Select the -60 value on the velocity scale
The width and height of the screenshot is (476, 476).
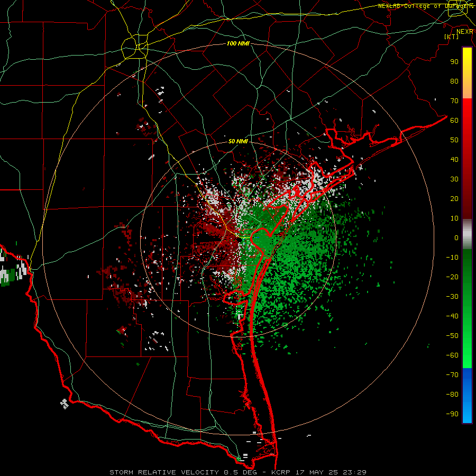click(x=452, y=355)
